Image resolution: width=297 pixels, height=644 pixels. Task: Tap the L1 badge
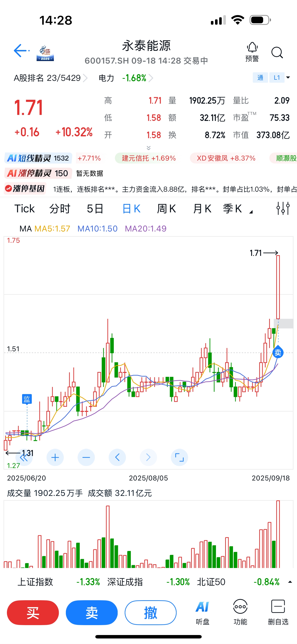277,77
